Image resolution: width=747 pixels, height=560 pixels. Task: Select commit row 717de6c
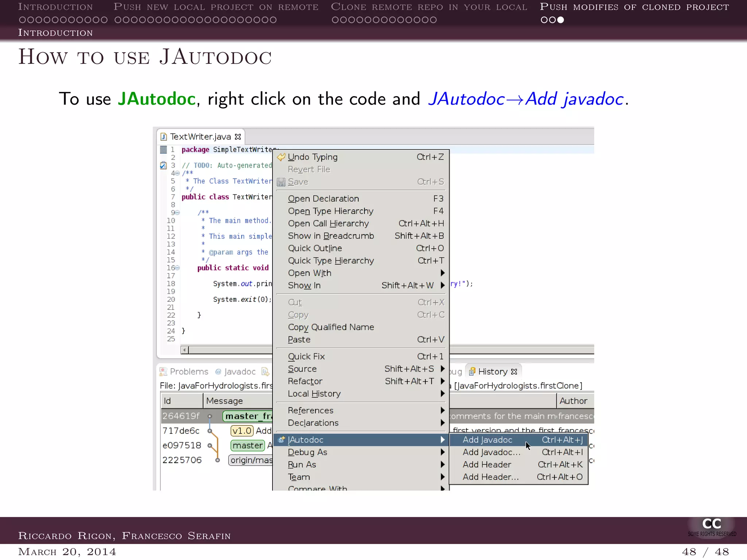pos(216,431)
